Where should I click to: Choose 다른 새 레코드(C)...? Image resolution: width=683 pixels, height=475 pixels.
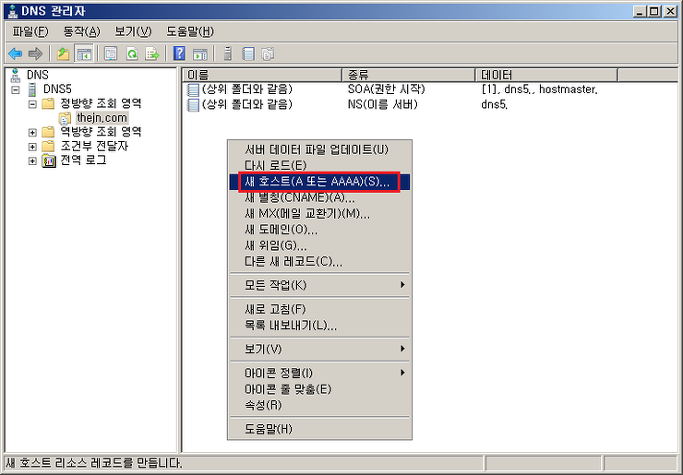[x=319, y=262]
